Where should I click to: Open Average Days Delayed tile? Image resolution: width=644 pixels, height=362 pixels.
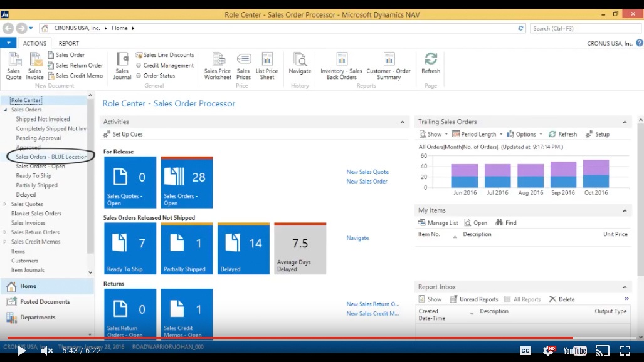point(300,248)
